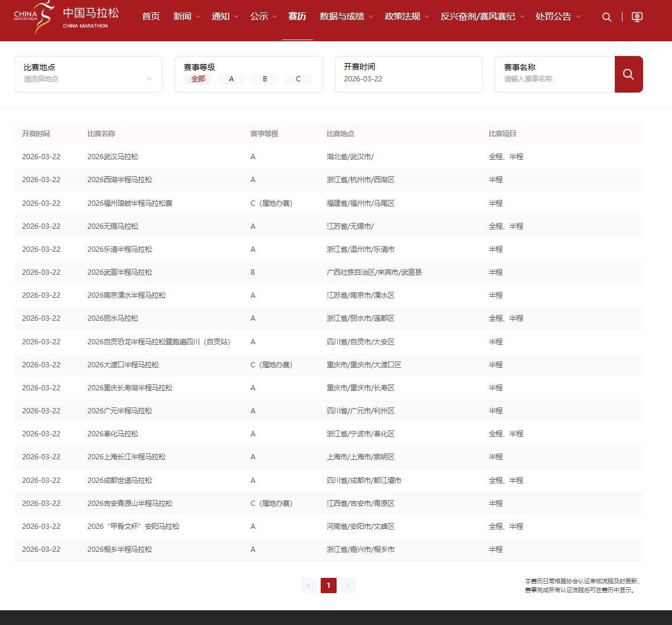672x625 pixels.
Task: Filter events by level C
Action: tap(298, 79)
